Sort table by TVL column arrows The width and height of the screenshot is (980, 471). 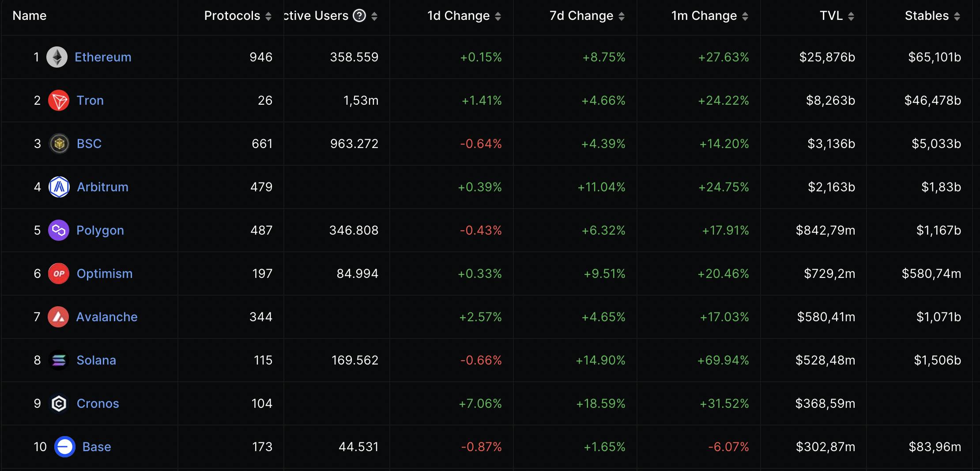click(x=851, y=16)
